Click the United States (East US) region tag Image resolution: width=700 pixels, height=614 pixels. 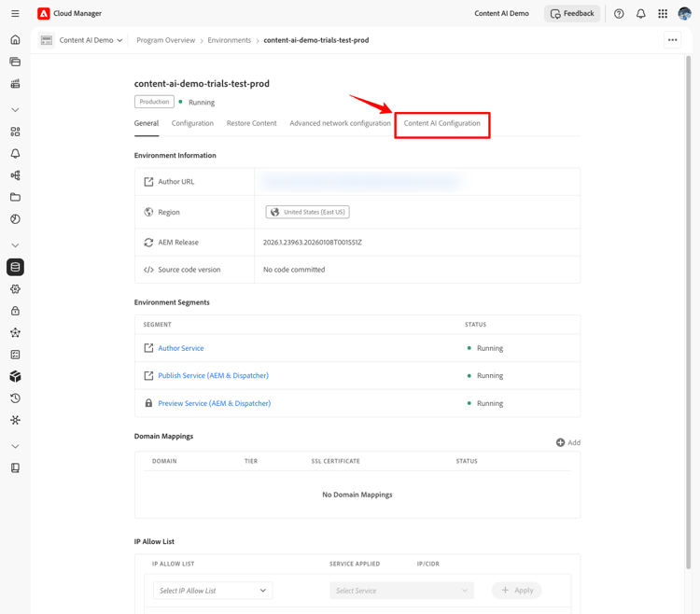(x=308, y=212)
